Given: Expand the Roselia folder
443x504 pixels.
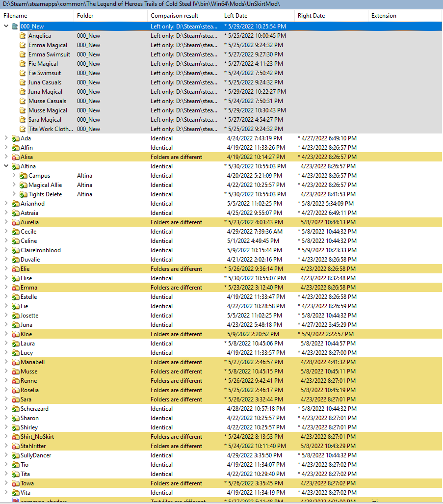Looking at the screenshot, I should click(6, 390).
